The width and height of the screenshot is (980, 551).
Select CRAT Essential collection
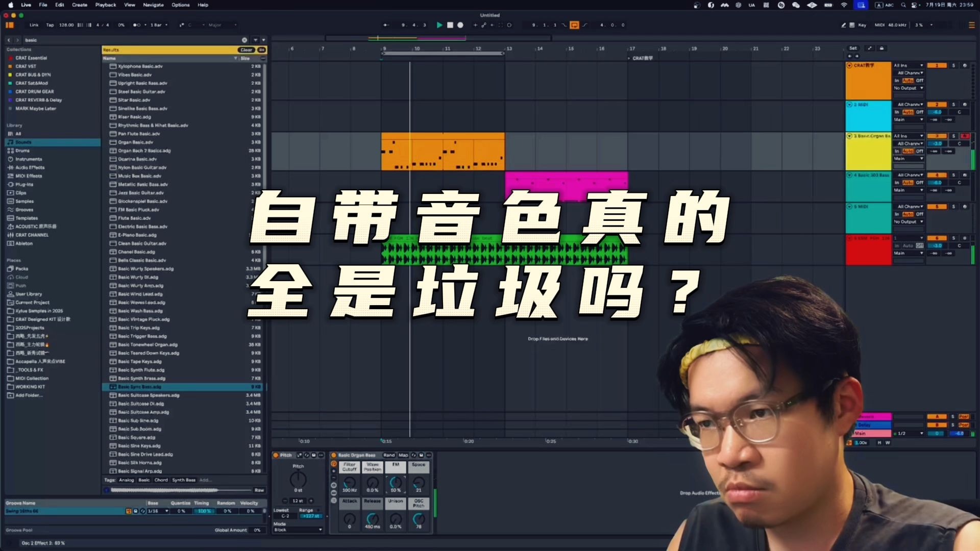[x=53, y=58]
